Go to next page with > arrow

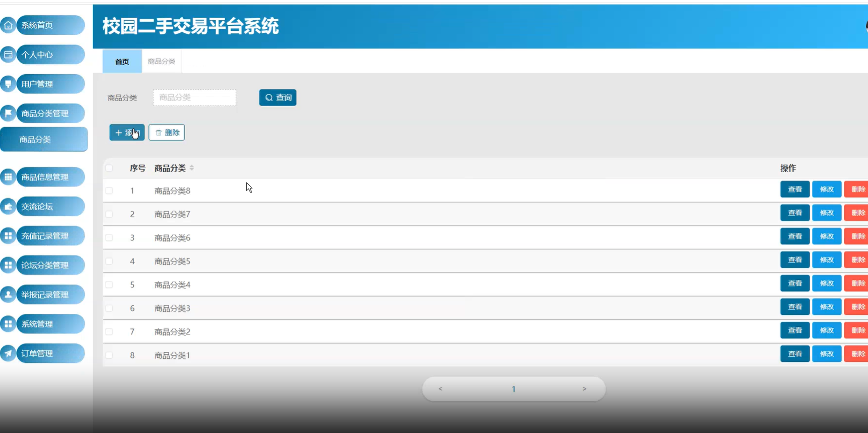pos(584,389)
